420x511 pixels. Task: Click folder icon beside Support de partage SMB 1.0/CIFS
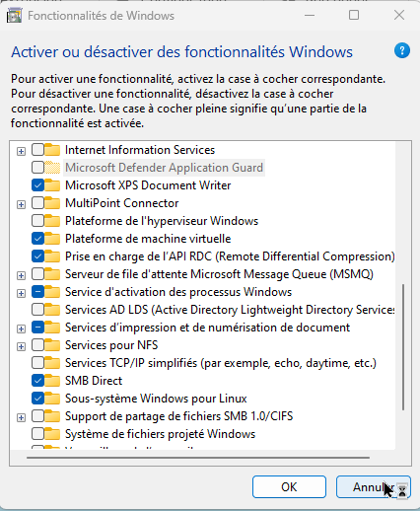[x=52, y=416]
